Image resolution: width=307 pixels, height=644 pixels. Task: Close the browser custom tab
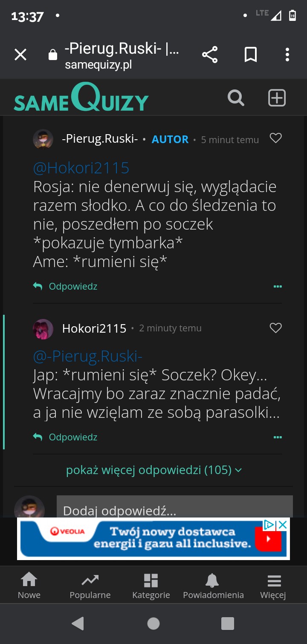point(20,55)
